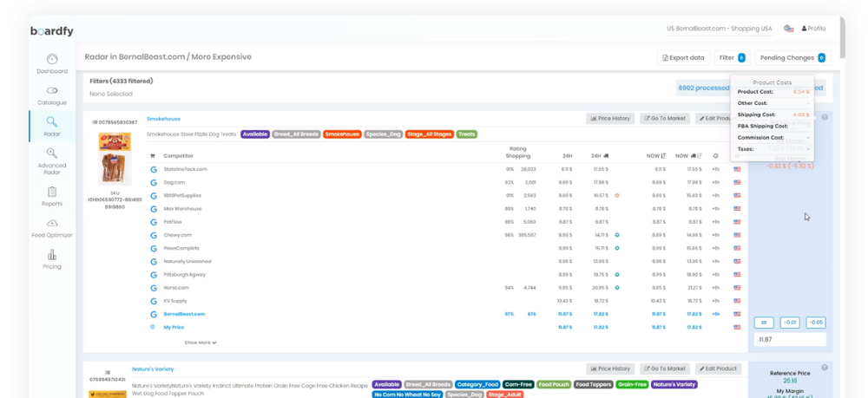
Task: Sort by the NOW with shipping column
Action: pos(688,156)
